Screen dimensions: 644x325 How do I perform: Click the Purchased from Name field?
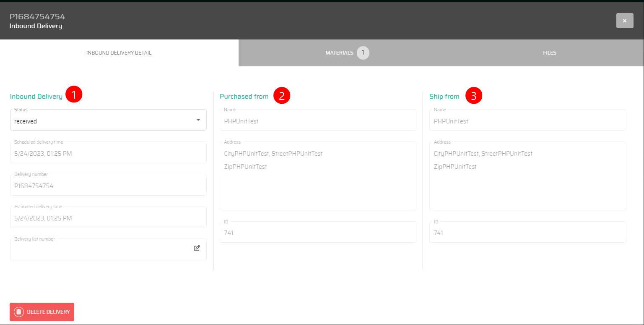pyautogui.click(x=318, y=121)
